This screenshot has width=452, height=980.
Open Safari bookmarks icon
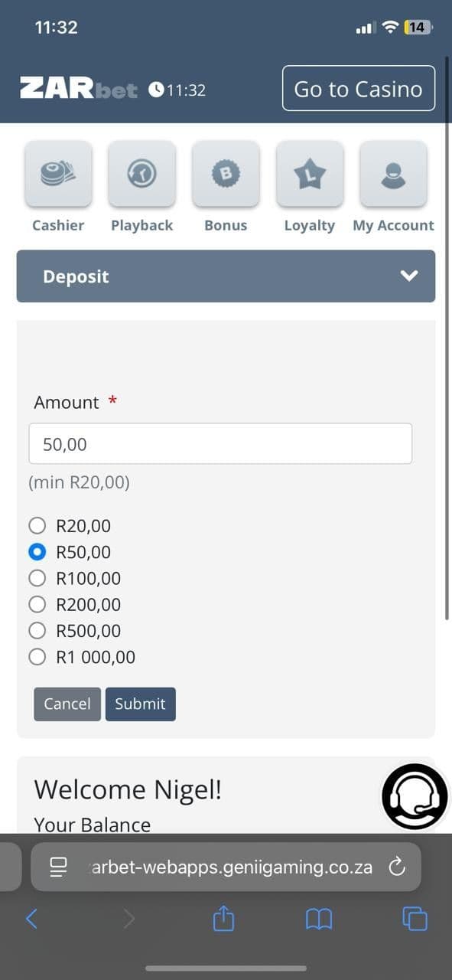point(318,918)
